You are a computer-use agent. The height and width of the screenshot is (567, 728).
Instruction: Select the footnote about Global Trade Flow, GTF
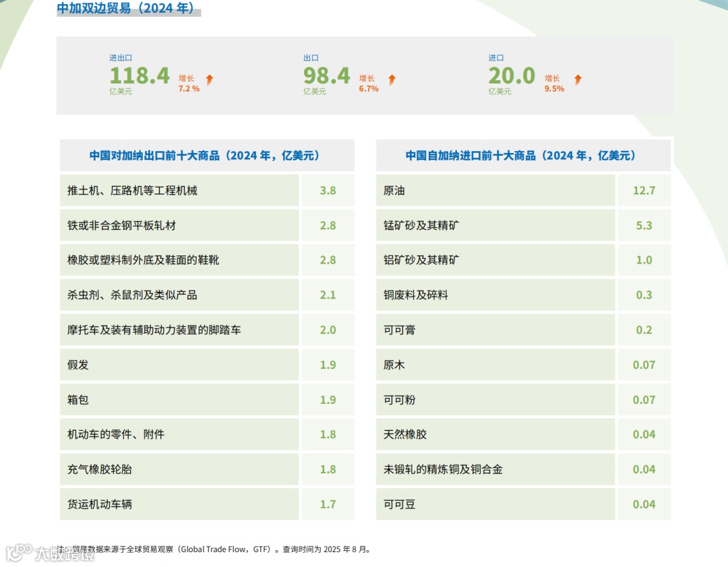pyautogui.click(x=214, y=549)
